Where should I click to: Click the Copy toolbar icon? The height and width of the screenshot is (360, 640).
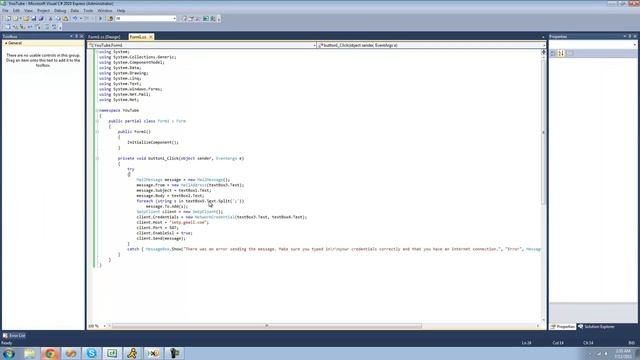click(58, 19)
